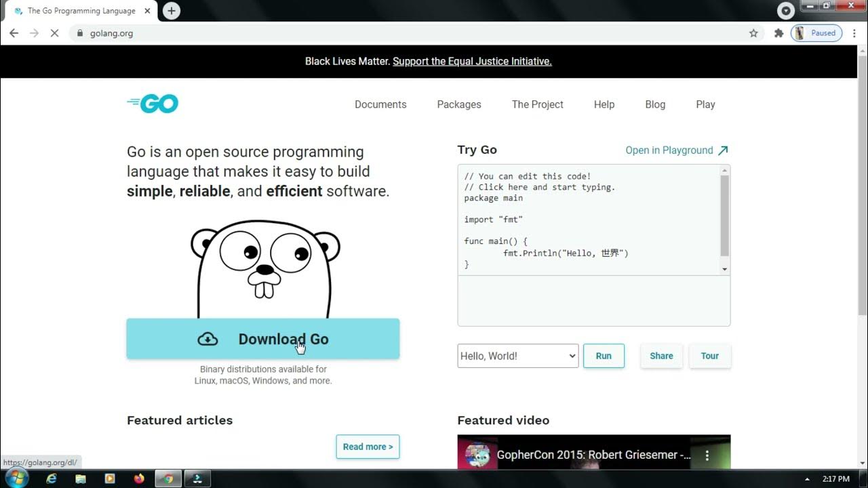Open a new tab with plus button
Viewport: 868px width, 488px height.
(x=172, y=11)
